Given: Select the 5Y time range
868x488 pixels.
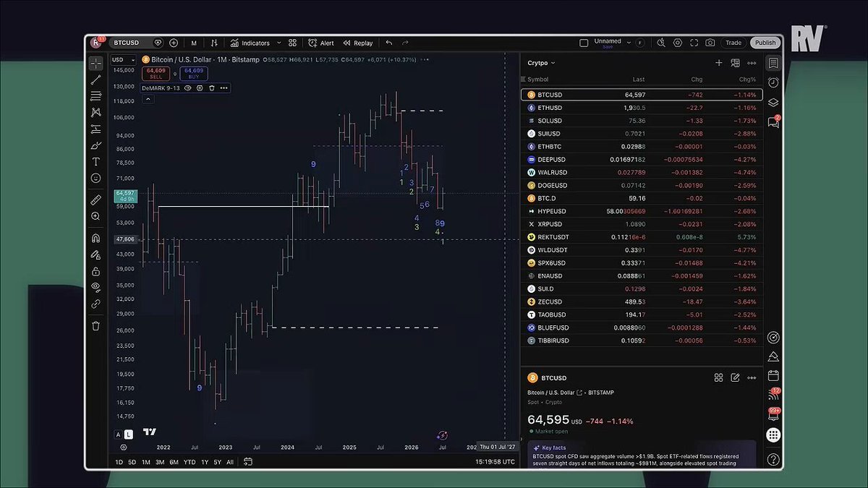Looking at the screenshot, I should point(218,462).
